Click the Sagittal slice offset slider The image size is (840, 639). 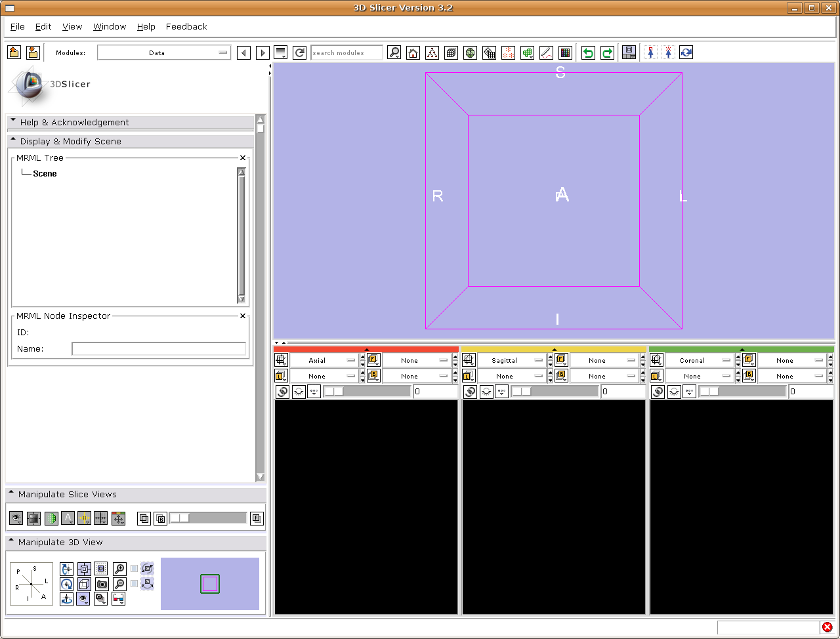point(555,392)
